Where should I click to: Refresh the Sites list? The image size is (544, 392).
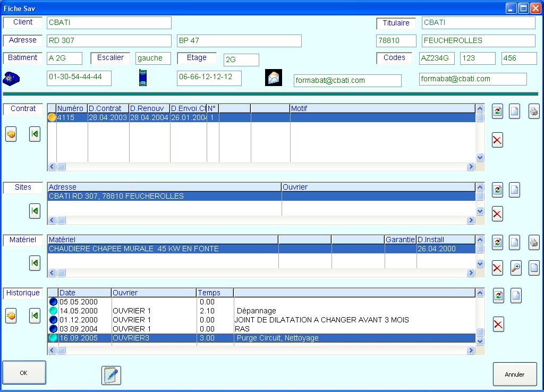tap(497, 190)
